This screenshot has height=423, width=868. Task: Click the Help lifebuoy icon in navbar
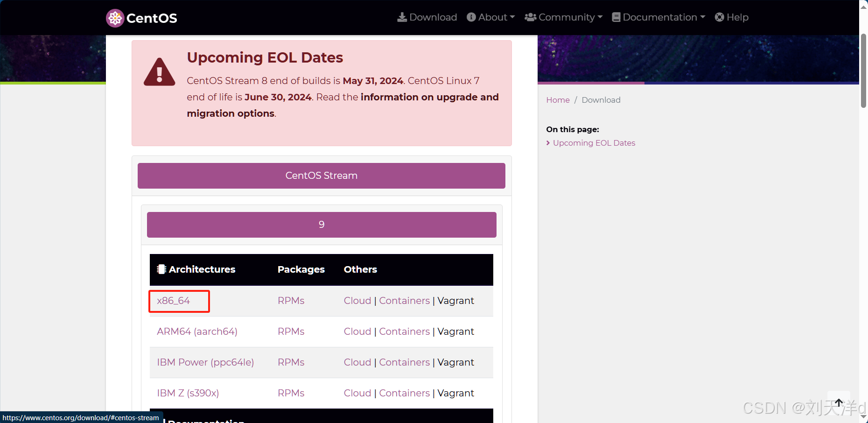point(720,17)
